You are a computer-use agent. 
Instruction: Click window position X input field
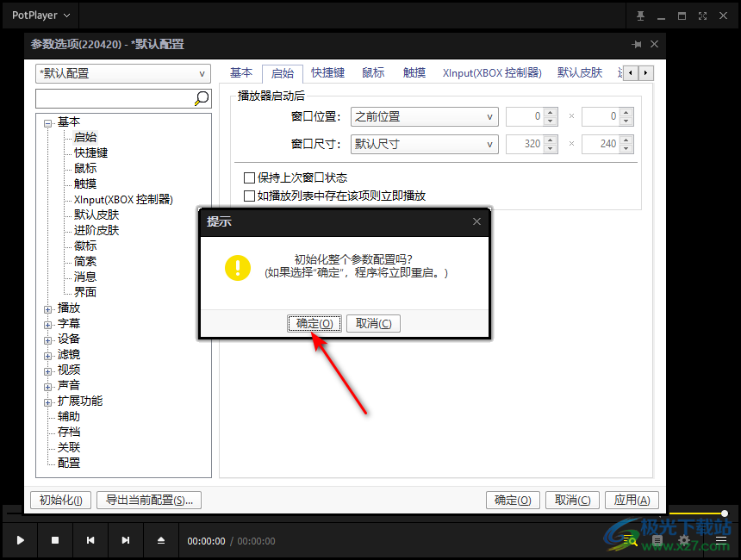(x=525, y=116)
